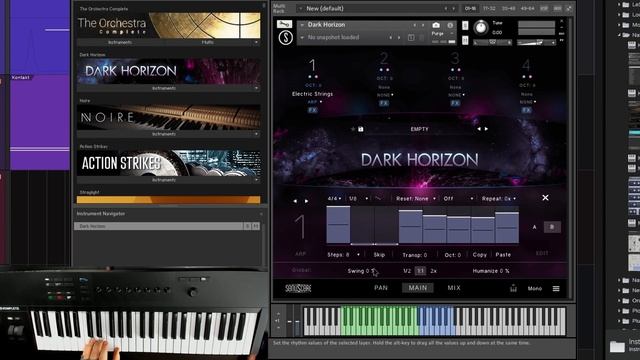This screenshot has height=360, width=640.
Task: Open the wrench edit mode icon
Action: pyautogui.click(x=284, y=24)
